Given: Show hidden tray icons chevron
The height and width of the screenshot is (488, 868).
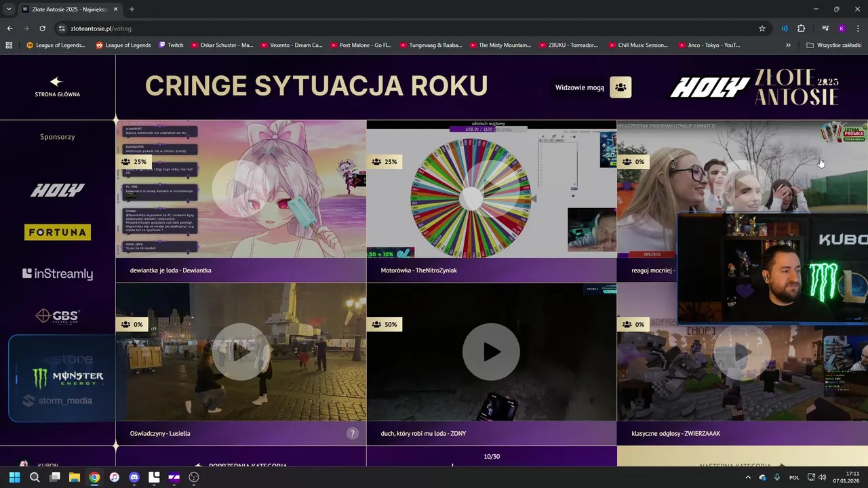Looking at the screenshot, I should pos(748,477).
